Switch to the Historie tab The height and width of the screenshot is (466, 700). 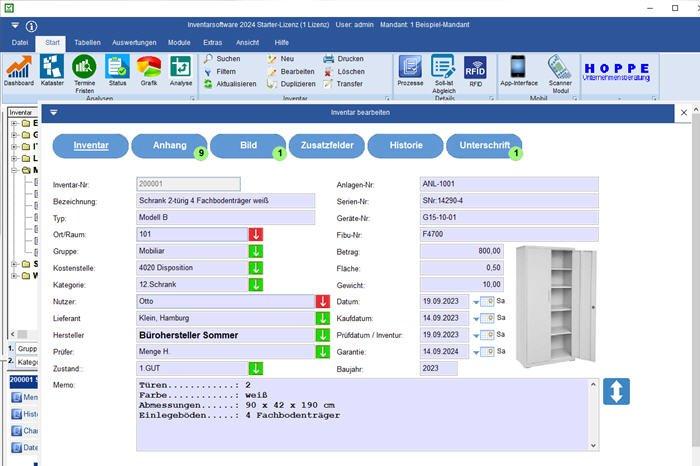coord(405,145)
